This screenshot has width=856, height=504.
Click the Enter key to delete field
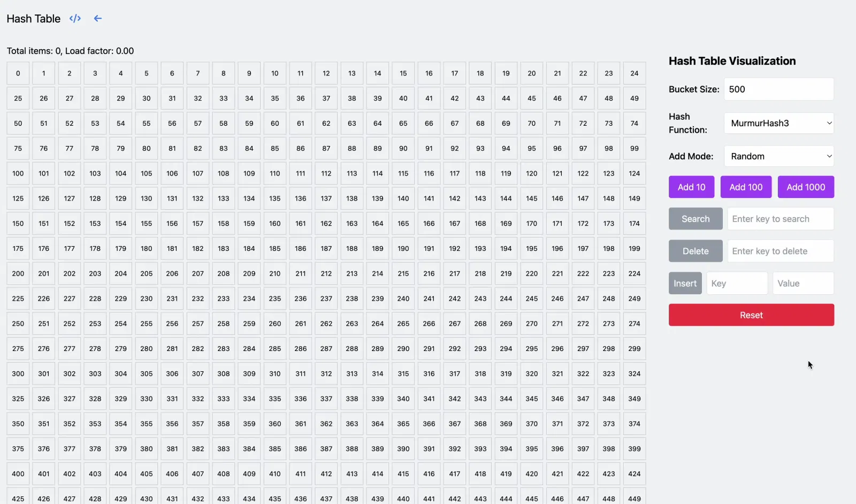(x=780, y=251)
